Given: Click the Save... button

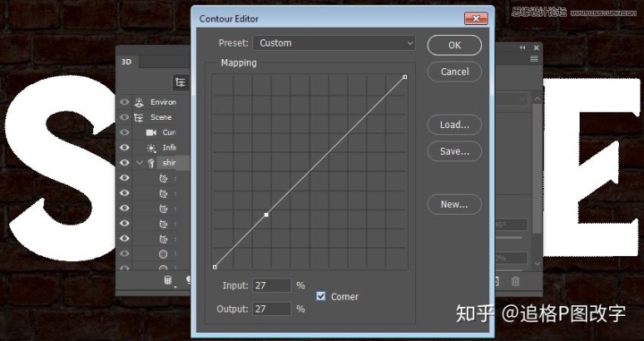Looking at the screenshot, I should point(454,151).
